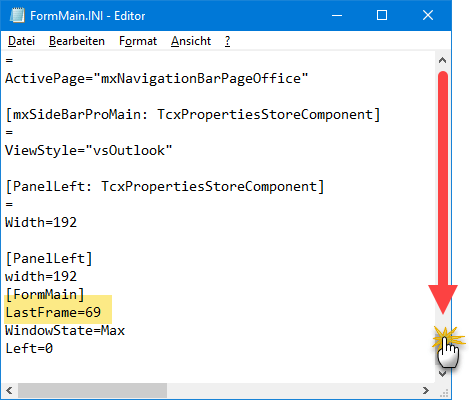The height and width of the screenshot is (400, 469).
Task: Open the Bearbeiten menu
Action: [x=77, y=41]
